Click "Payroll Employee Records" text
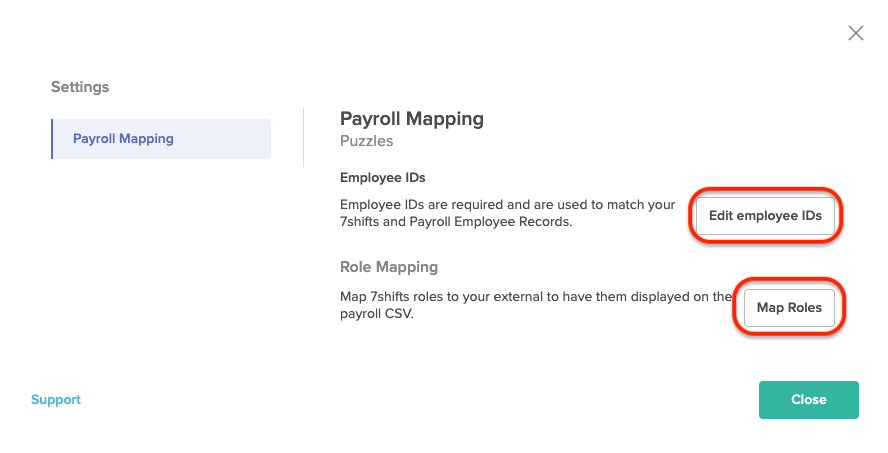 coord(489,221)
